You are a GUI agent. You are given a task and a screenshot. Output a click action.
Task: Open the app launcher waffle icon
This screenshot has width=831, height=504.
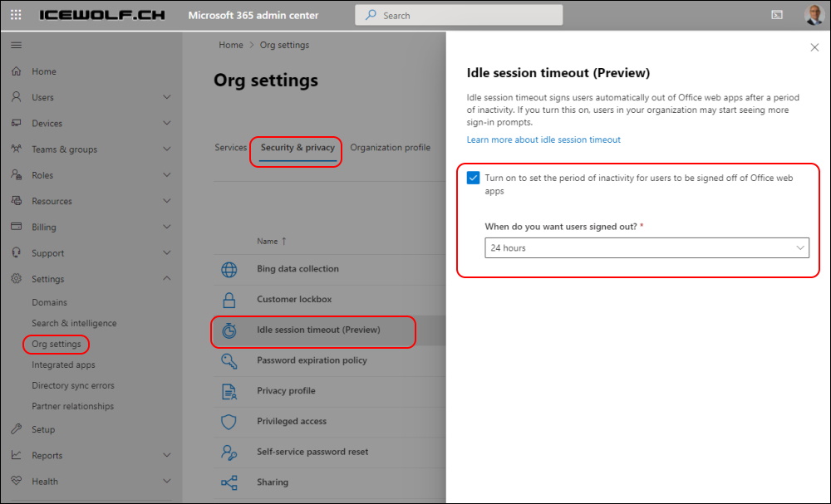pyautogui.click(x=16, y=15)
